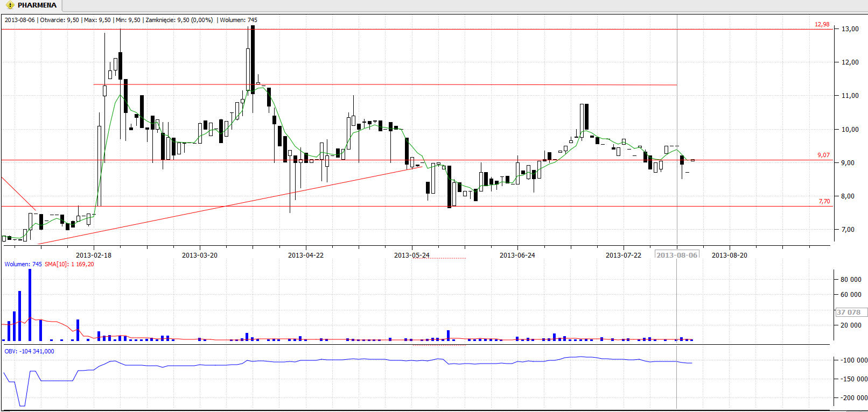Click the 9,07 price level label
The height and width of the screenshot is (412, 868).
pos(823,155)
